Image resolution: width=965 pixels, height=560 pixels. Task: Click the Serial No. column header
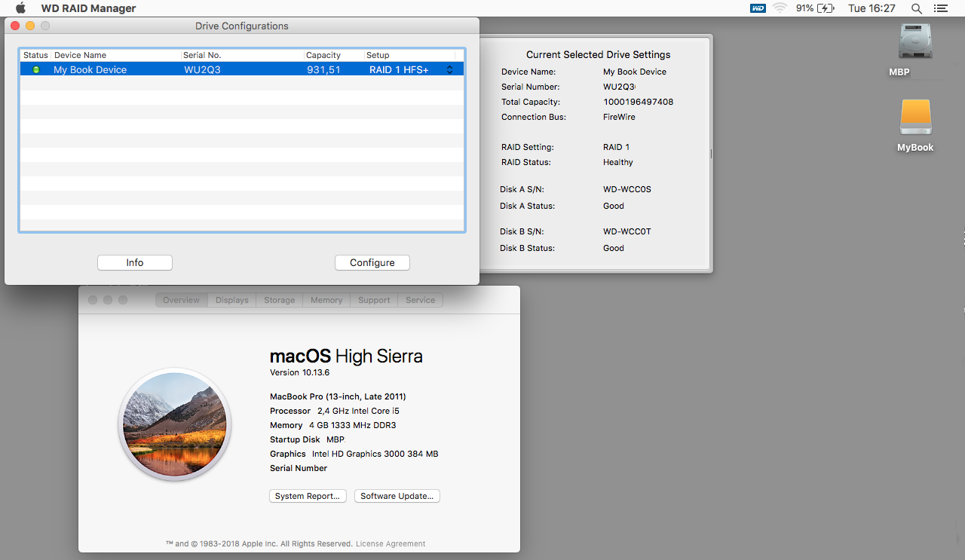point(242,55)
